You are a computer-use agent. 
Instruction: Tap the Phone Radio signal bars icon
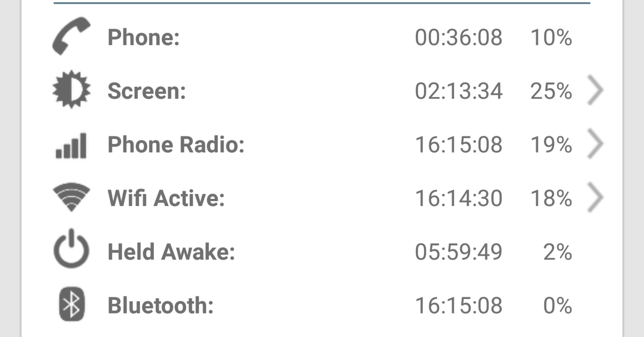pyautogui.click(x=71, y=145)
